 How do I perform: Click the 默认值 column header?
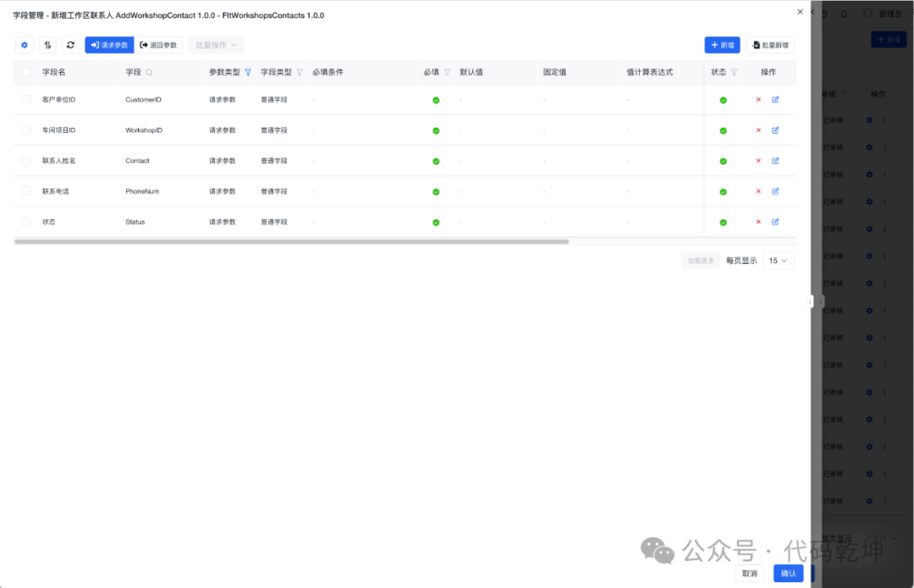coord(471,72)
